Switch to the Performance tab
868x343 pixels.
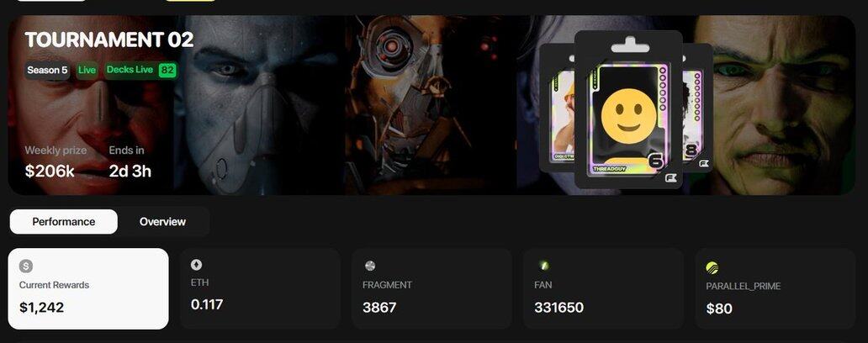pyautogui.click(x=64, y=222)
